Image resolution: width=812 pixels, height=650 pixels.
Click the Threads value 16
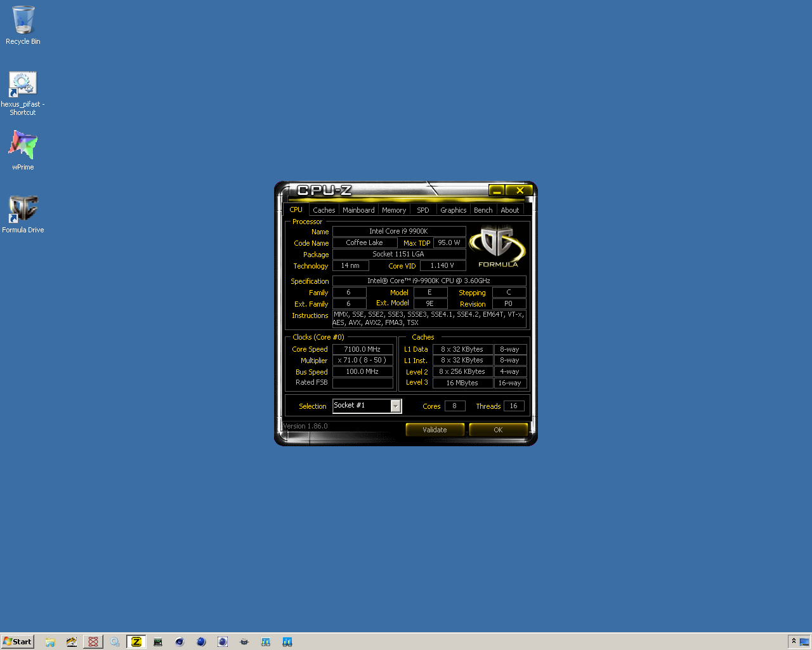point(514,406)
